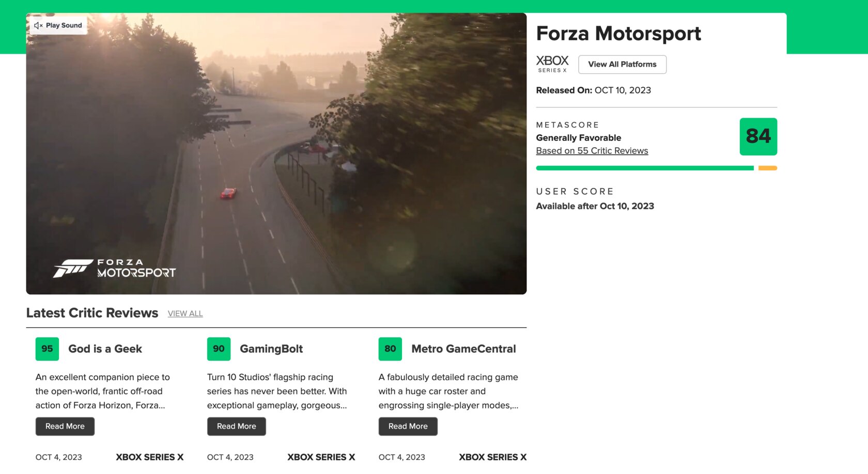
Task: Click the 90 score badge
Action: tap(219, 349)
